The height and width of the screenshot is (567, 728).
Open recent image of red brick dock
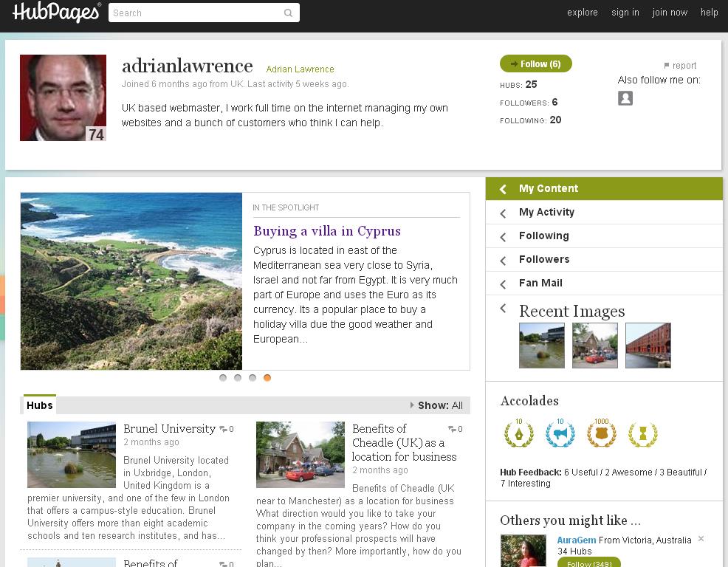tap(648, 346)
